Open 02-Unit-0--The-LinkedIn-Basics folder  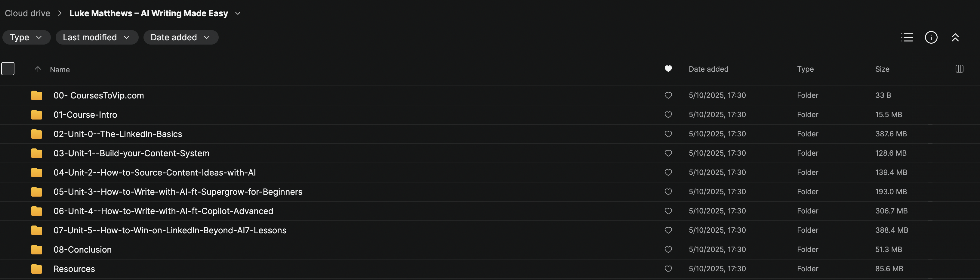point(118,134)
